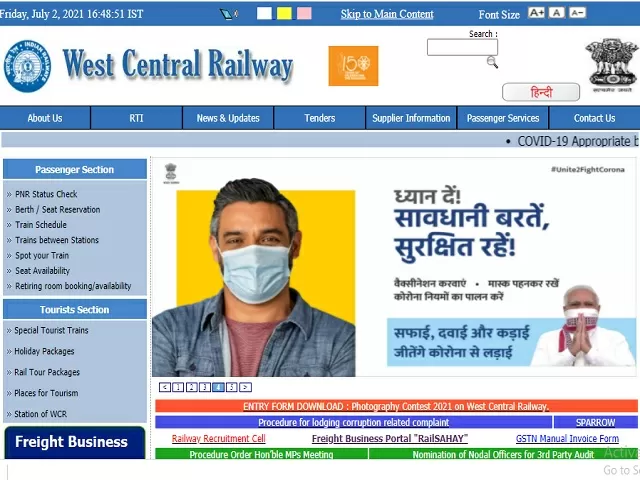640x480 pixels.
Task: Open Retiring room booking/availability link
Action: [x=73, y=286]
